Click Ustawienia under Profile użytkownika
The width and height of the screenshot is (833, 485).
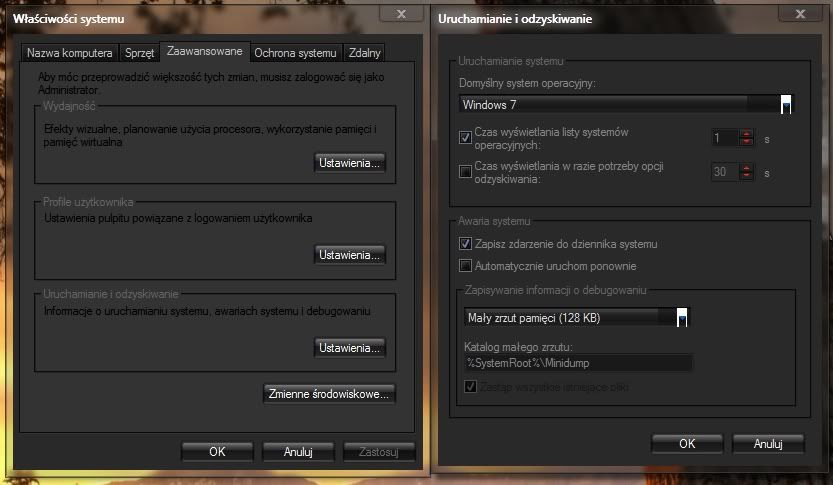point(349,255)
